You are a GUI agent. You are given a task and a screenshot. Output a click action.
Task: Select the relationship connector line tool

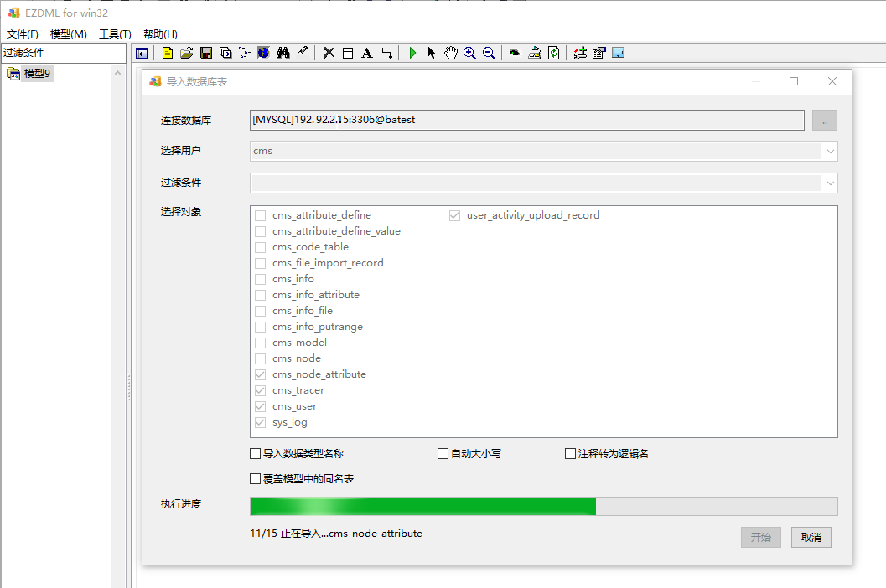386,53
